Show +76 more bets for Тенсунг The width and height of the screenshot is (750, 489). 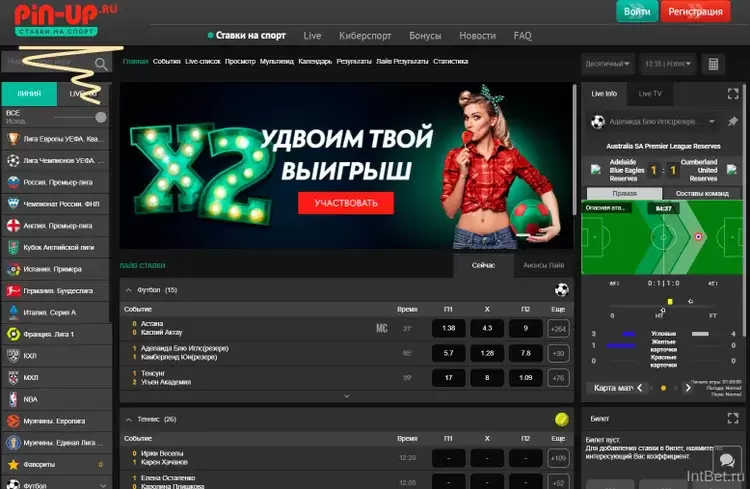[x=558, y=378]
